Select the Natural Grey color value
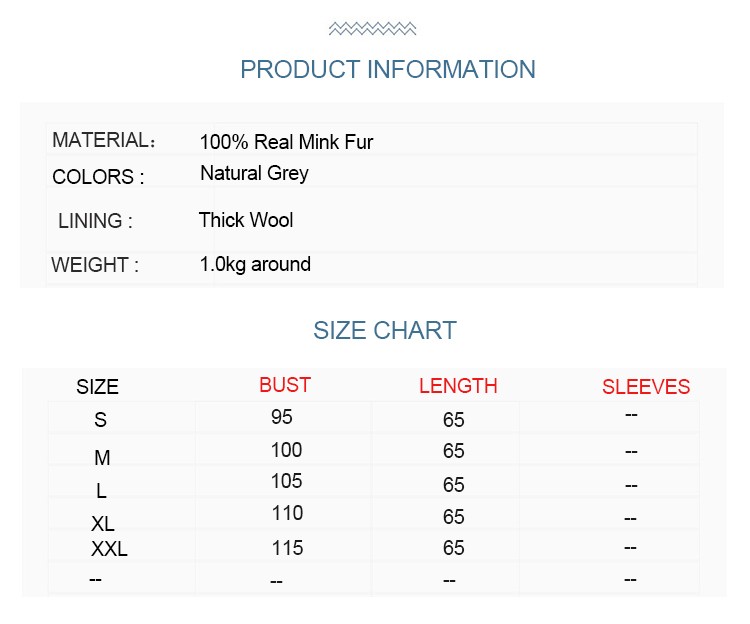 254,174
